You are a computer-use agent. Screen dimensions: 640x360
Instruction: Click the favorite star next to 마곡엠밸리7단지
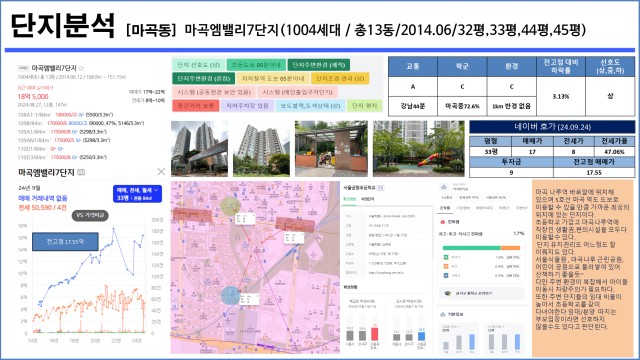coord(81,68)
